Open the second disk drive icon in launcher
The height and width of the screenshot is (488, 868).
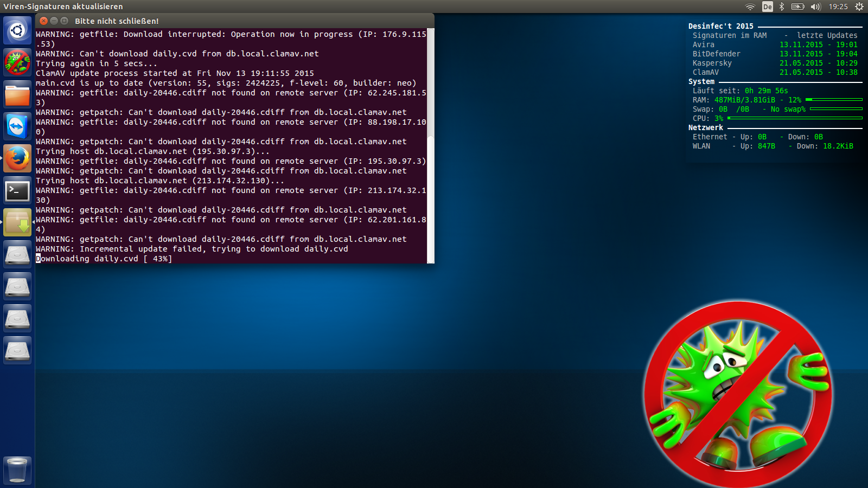coord(17,286)
